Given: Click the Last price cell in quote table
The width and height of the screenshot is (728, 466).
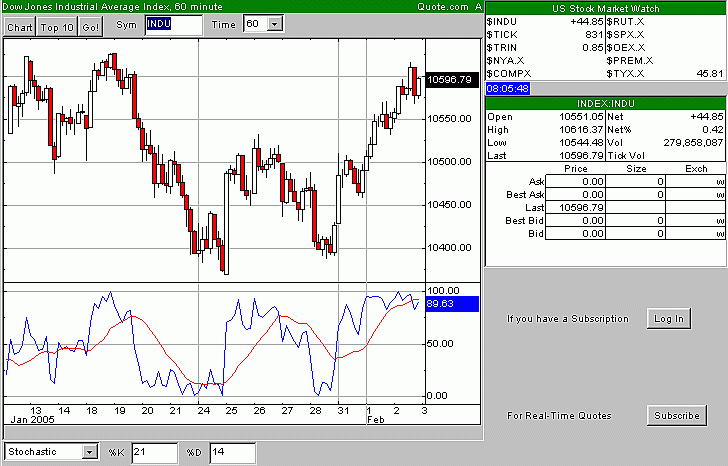Looking at the screenshot, I should [x=576, y=207].
